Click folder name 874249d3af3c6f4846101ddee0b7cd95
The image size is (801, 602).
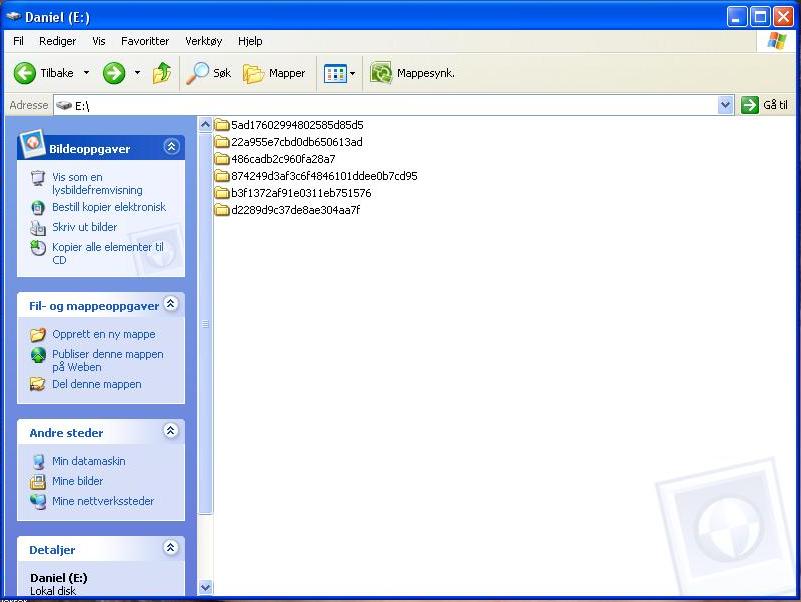[x=324, y=176]
